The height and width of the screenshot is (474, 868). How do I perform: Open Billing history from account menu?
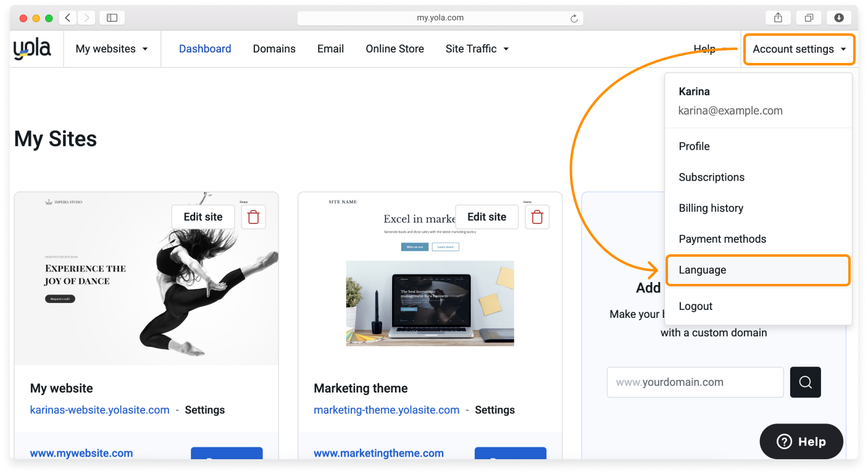click(711, 208)
